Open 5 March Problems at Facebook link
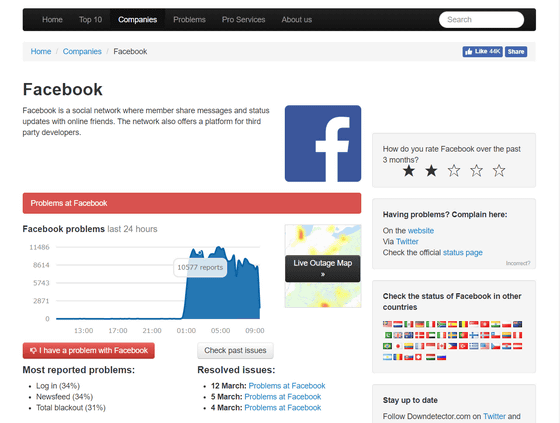Image resolution: width=560 pixels, height=423 pixels. pos(283,397)
